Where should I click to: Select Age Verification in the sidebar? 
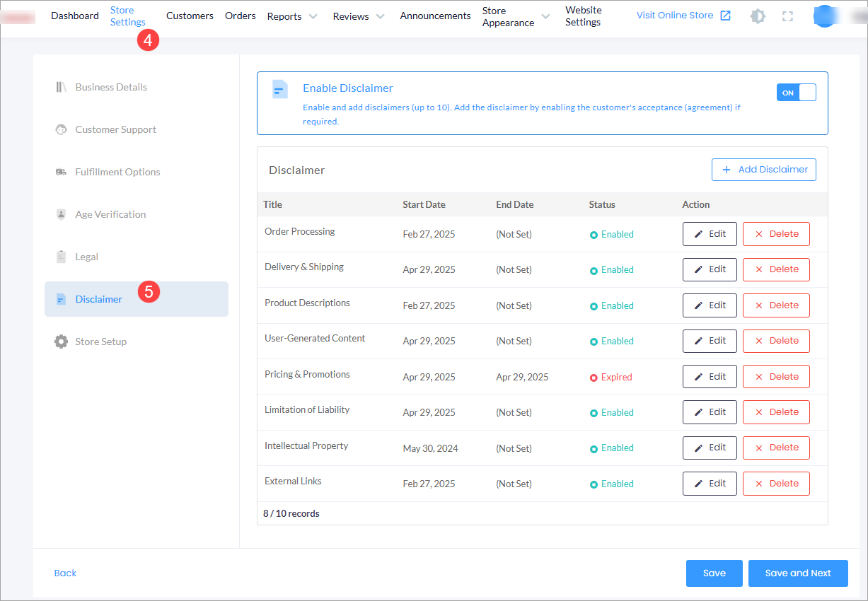click(x=137, y=214)
